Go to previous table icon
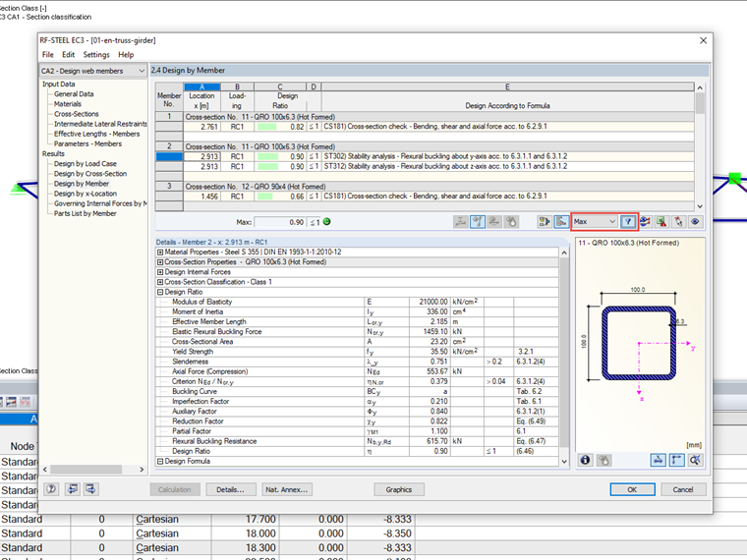Viewport: 747px width, 560px height. (73, 489)
